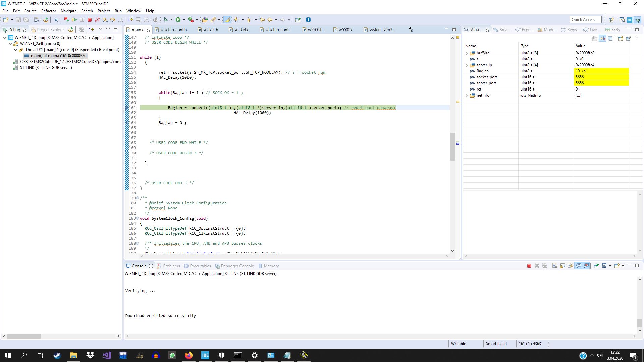The image size is (644, 362).
Task: Click the Step Over icon
Action: pyautogui.click(x=113, y=20)
